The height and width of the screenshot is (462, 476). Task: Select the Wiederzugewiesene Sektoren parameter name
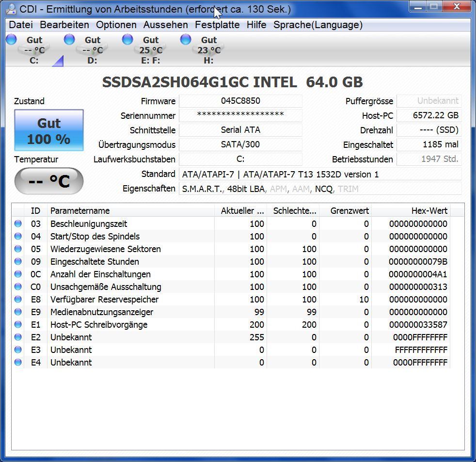[105, 249]
